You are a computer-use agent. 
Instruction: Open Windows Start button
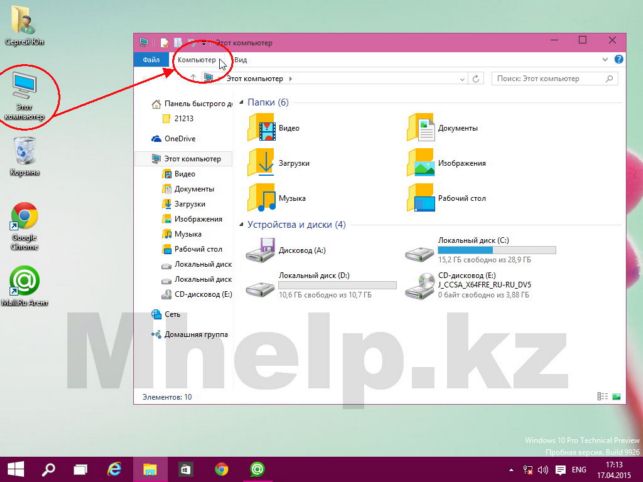(x=15, y=469)
